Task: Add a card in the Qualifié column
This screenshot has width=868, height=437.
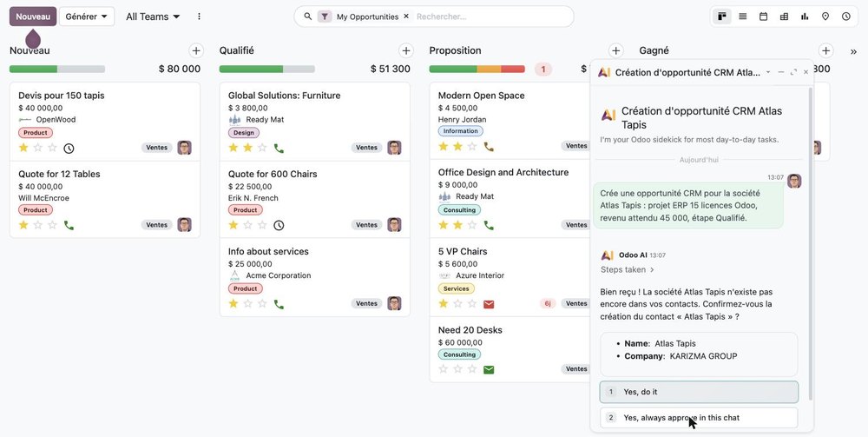Action: point(406,51)
